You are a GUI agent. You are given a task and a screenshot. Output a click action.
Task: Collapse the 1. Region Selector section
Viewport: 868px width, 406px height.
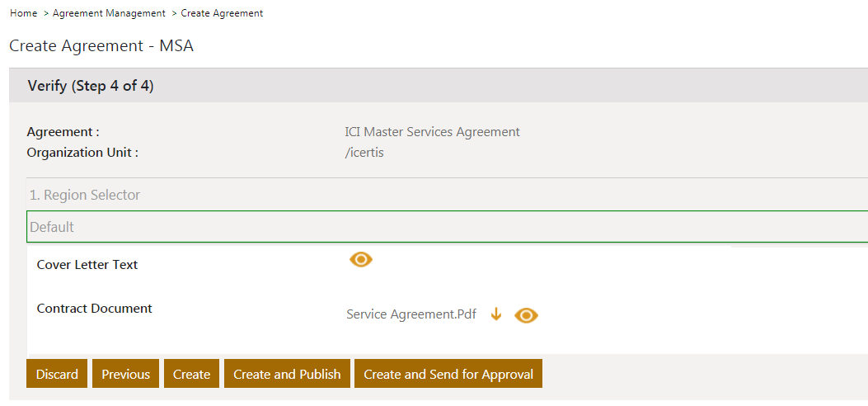point(85,196)
